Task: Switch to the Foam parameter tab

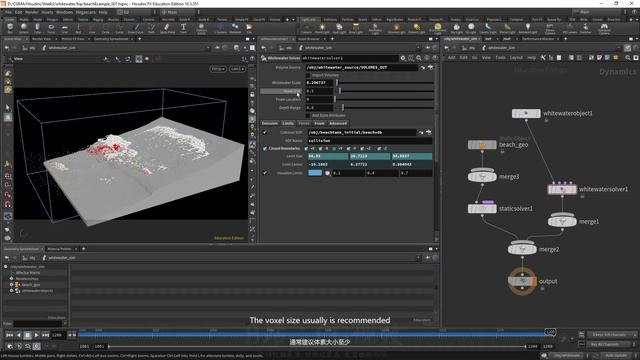Action: (x=319, y=123)
